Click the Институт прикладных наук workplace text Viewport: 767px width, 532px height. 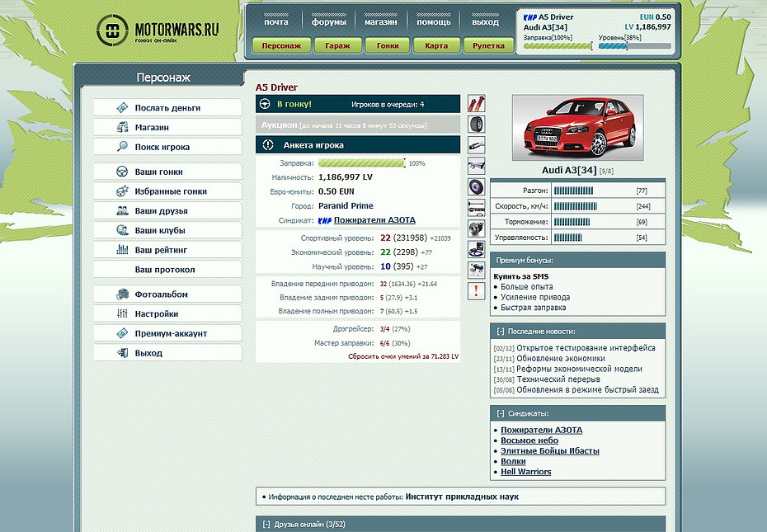tap(462, 497)
